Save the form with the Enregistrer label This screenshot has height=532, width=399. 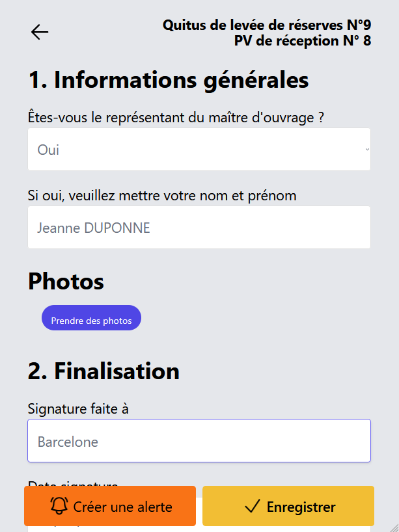[301, 507]
